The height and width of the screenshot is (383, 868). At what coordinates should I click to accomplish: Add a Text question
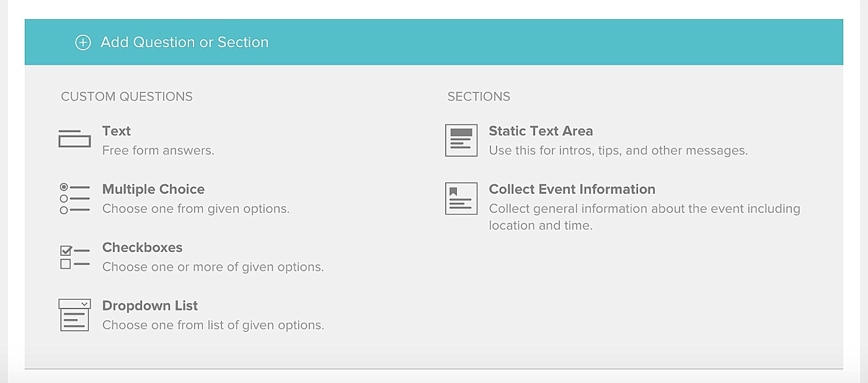pyautogui.click(x=117, y=131)
